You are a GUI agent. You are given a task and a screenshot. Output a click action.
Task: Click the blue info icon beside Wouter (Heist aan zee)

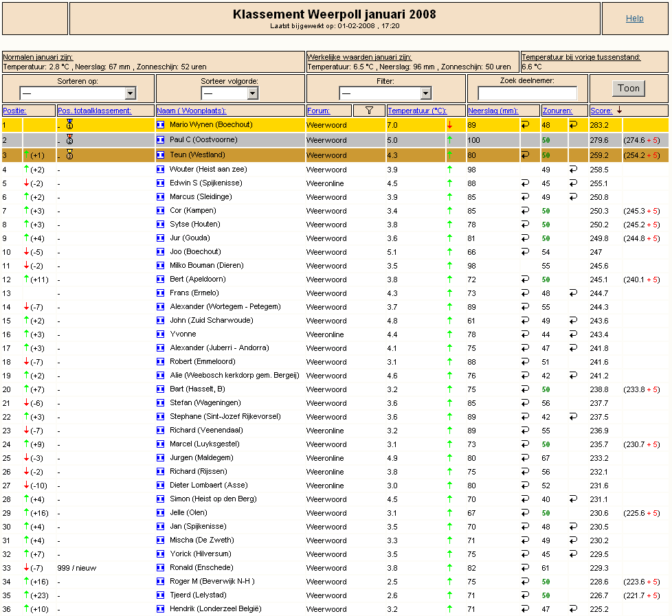[x=160, y=169]
